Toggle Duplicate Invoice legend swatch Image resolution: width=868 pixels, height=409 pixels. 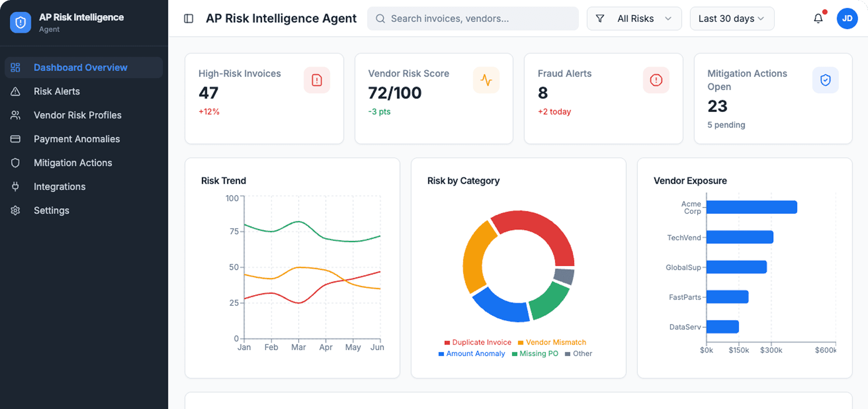pyautogui.click(x=447, y=343)
